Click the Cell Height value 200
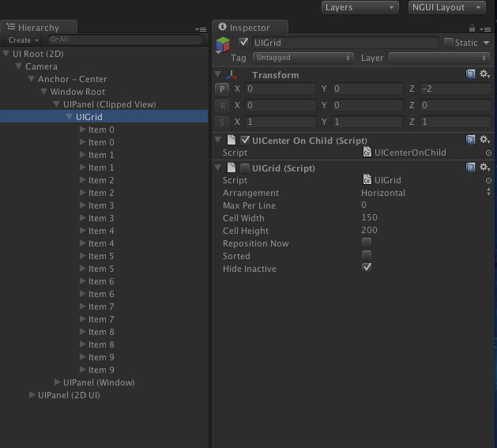The image size is (497, 448). (x=369, y=230)
